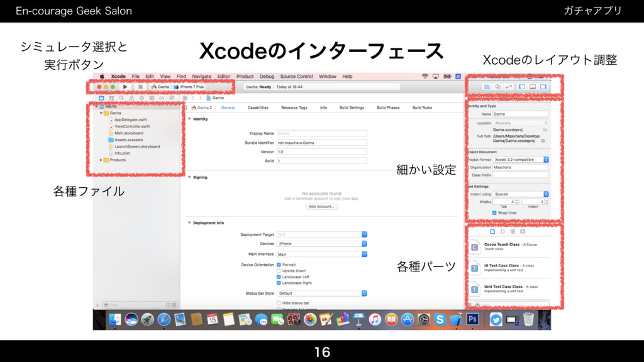The image size is (644, 362).
Task: Open the Issue navigator warning icon
Action: (131, 98)
